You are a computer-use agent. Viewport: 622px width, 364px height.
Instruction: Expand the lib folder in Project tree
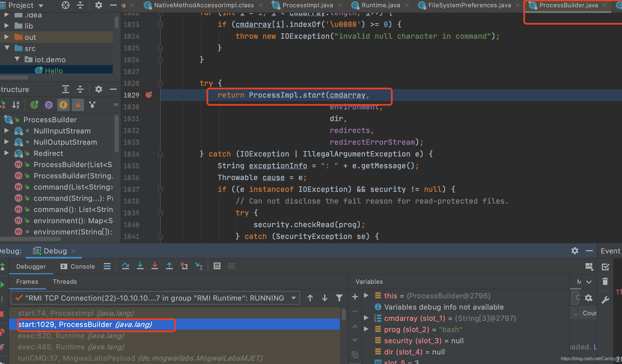6,26
